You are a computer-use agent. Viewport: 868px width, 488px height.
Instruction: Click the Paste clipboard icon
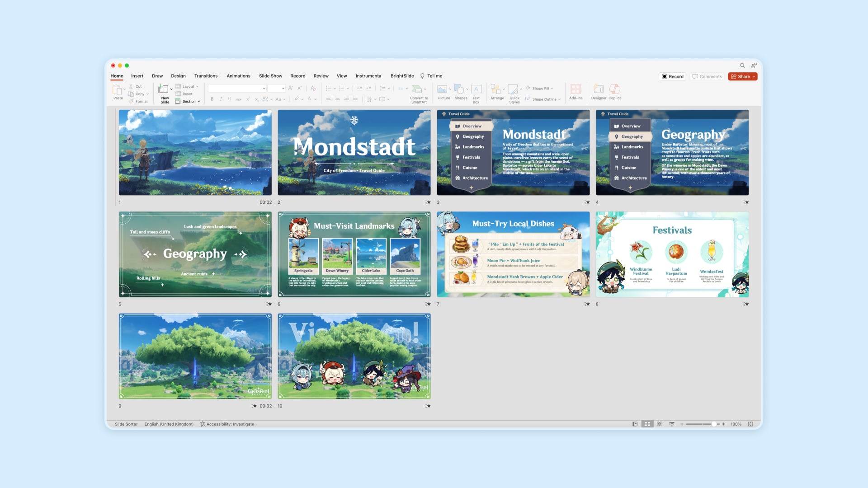tap(117, 89)
